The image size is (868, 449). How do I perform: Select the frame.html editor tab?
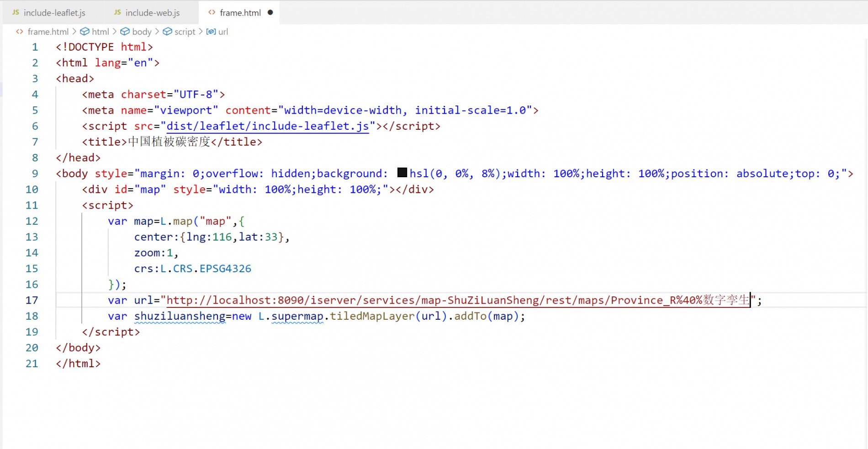click(240, 13)
